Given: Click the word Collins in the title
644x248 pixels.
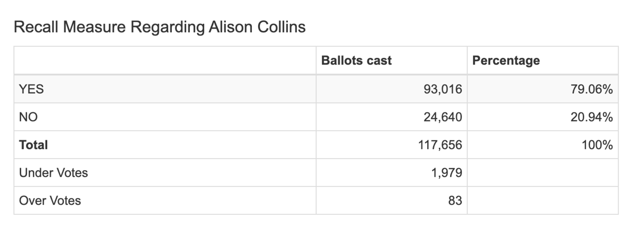Looking at the screenshot, I should coord(281,27).
